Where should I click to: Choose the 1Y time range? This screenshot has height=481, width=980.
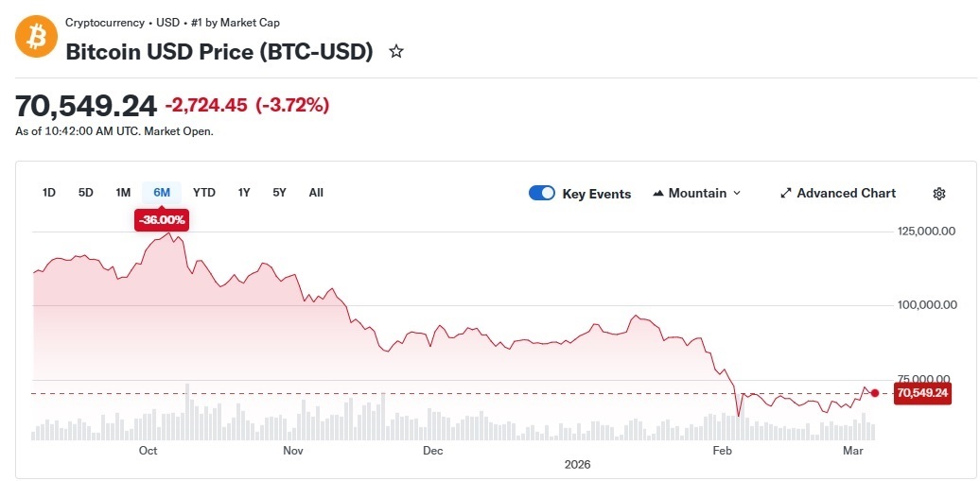(x=244, y=193)
